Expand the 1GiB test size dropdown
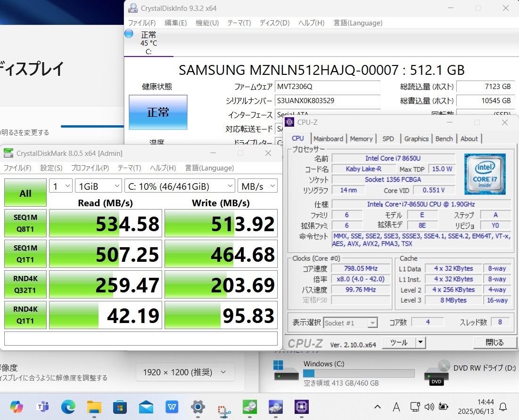This screenshot has width=519, height=420. pos(98,186)
